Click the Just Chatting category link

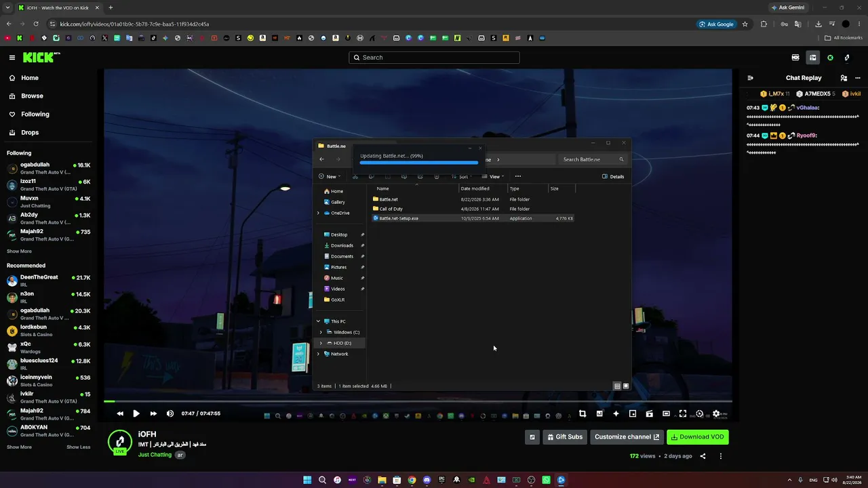pos(155,455)
